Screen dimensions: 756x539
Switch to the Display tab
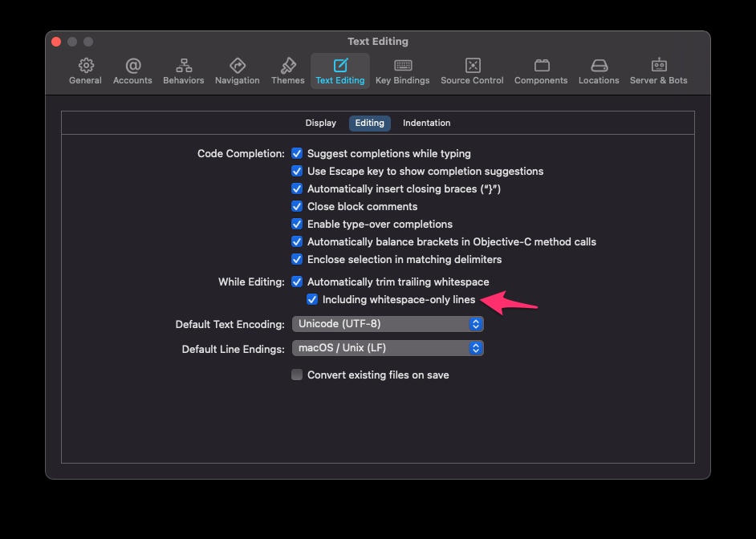pos(321,123)
